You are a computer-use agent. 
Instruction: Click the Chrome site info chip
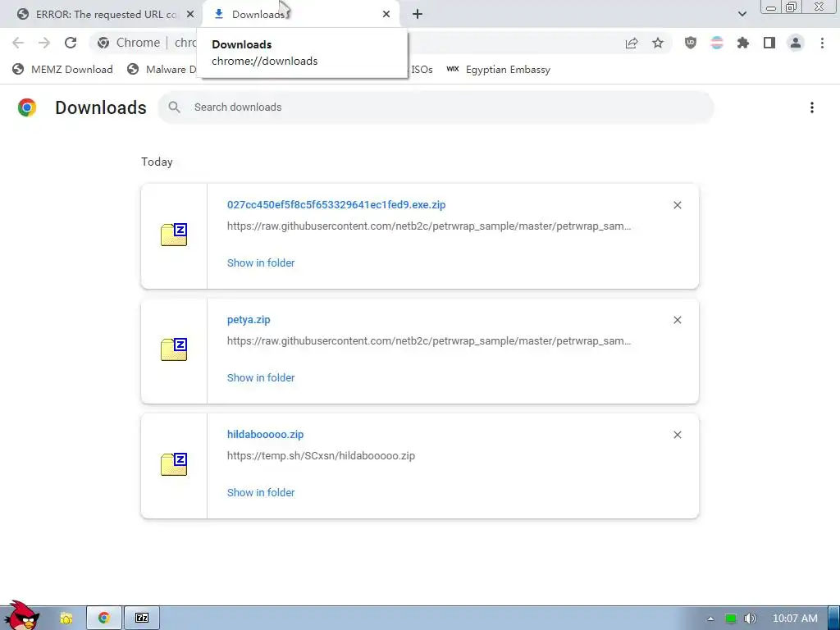(x=129, y=43)
